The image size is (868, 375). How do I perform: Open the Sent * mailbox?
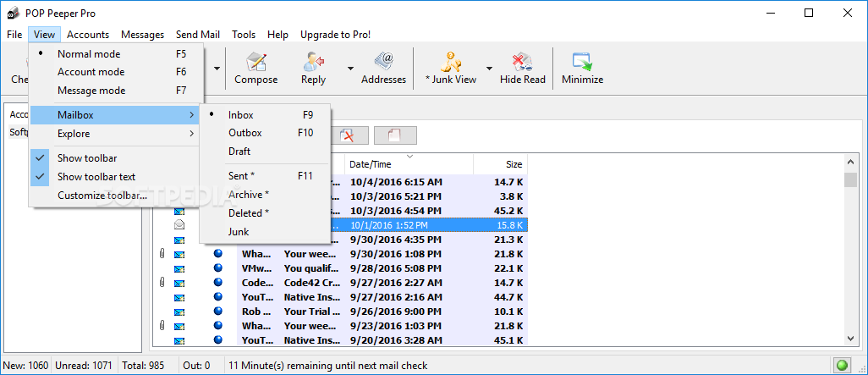tap(265, 175)
